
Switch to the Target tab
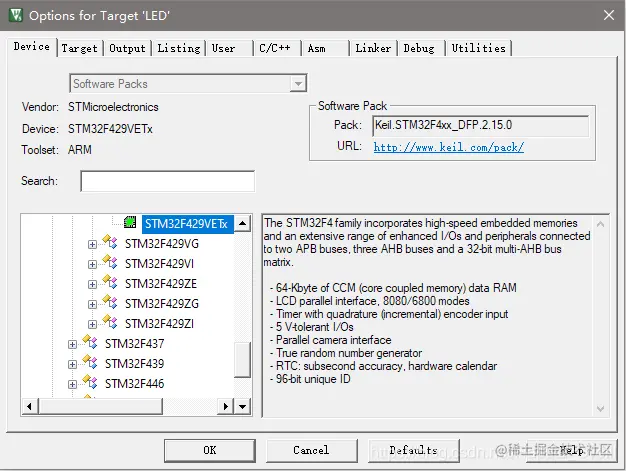79,48
